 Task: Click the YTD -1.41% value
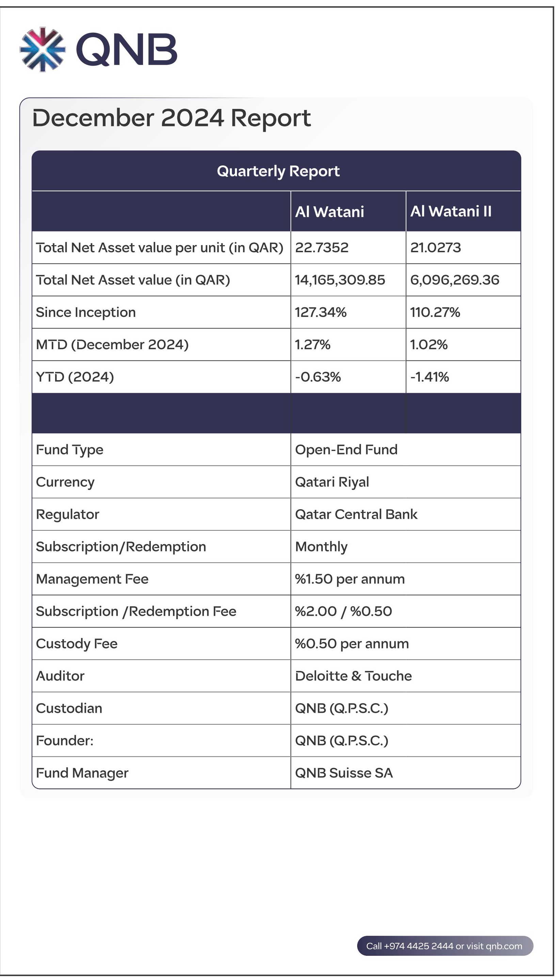click(x=430, y=377)
